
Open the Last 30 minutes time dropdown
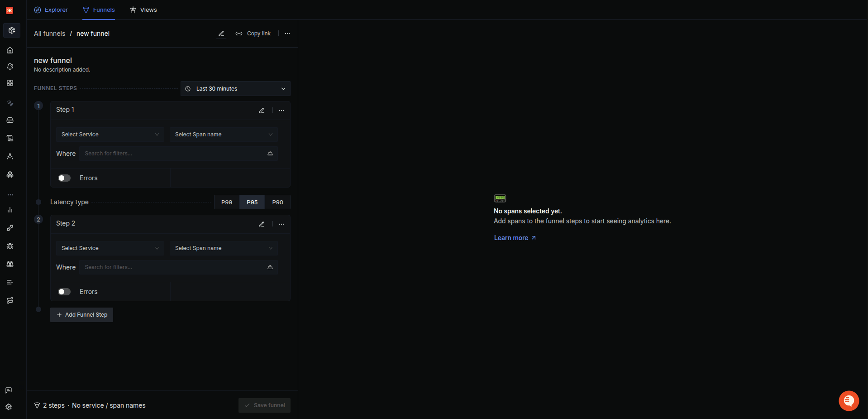coord(235,89)
